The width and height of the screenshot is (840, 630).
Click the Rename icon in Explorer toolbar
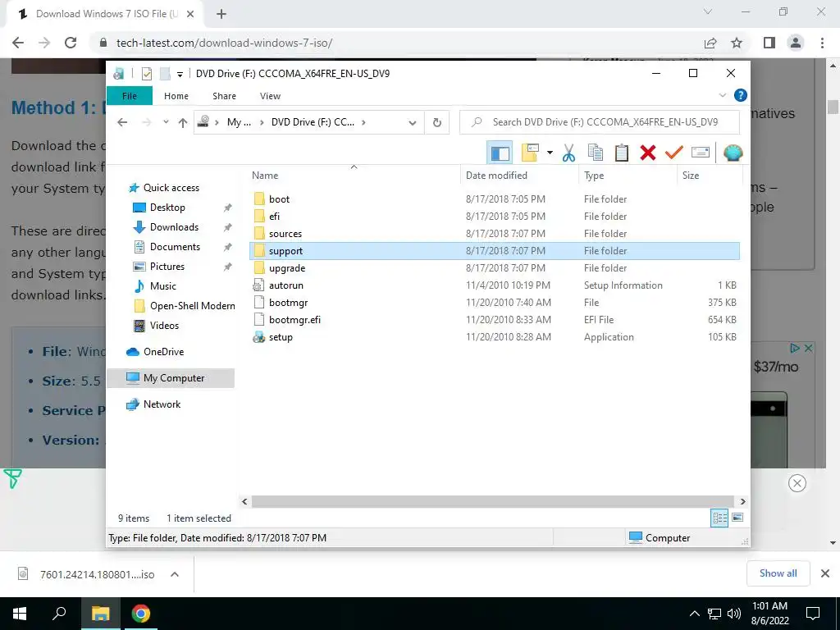coord(701,153)
